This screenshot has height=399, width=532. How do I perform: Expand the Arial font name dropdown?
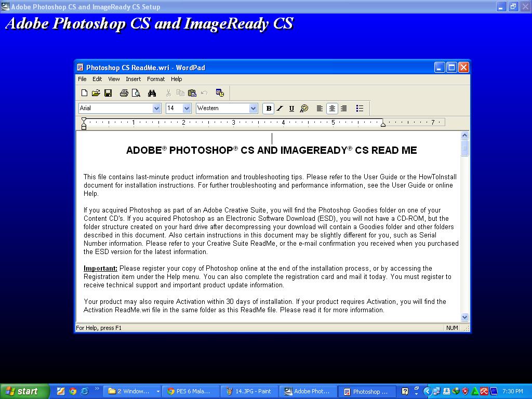[x=156, y=108]
